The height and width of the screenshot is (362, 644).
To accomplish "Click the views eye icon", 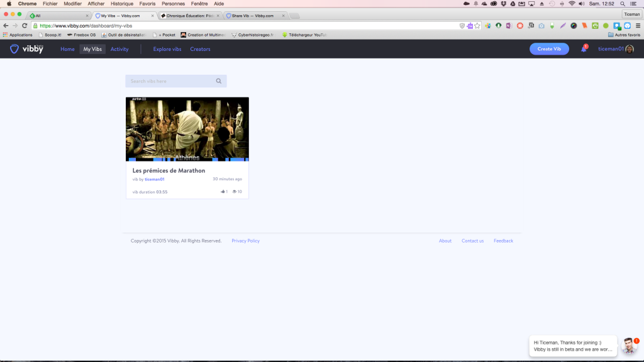I will [235, 192].
